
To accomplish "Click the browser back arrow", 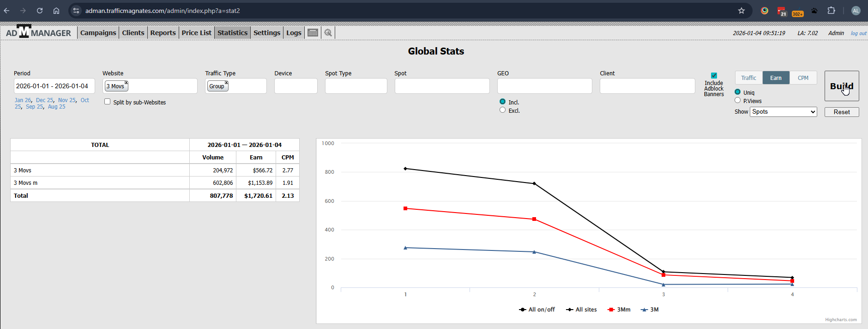I will (x=6, y=11).
